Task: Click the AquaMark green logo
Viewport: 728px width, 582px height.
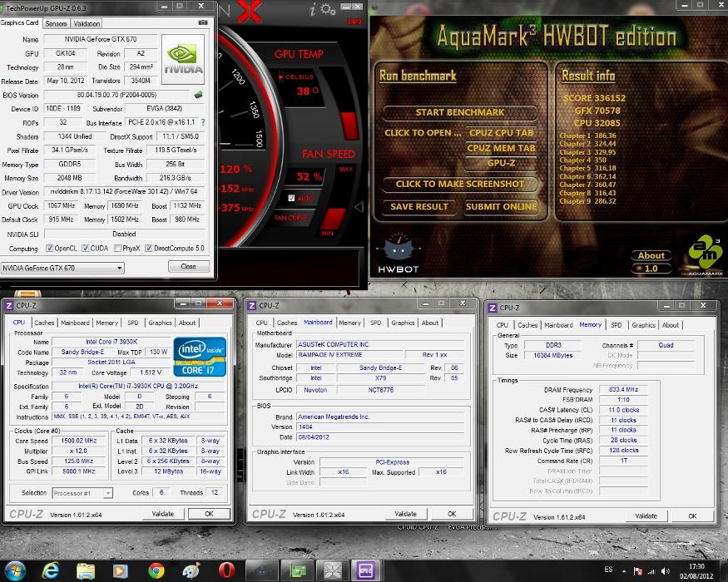Action: 706,253
